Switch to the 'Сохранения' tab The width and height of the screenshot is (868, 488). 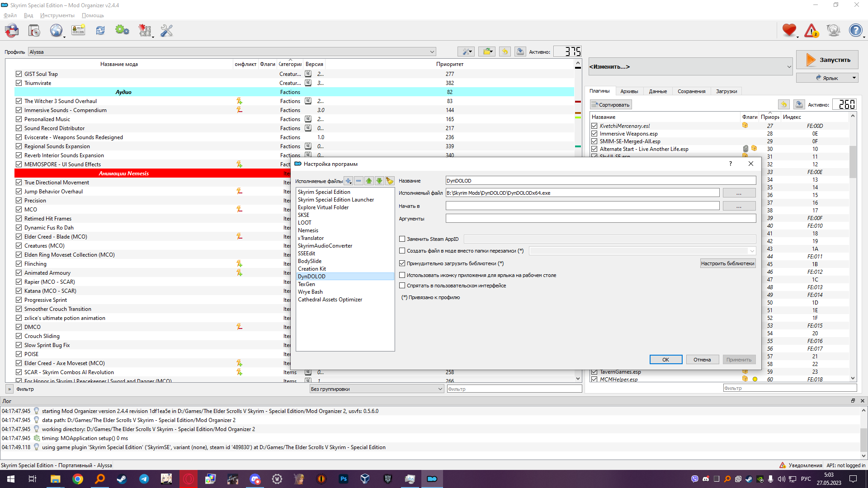coord(691,91)
